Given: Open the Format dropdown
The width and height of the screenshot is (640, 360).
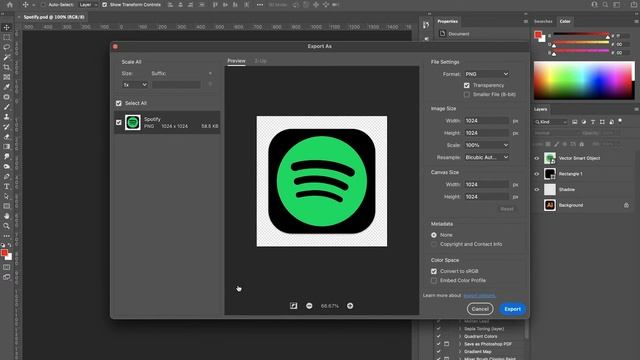Looking at the screenshot, I should (x=487, y=74).
